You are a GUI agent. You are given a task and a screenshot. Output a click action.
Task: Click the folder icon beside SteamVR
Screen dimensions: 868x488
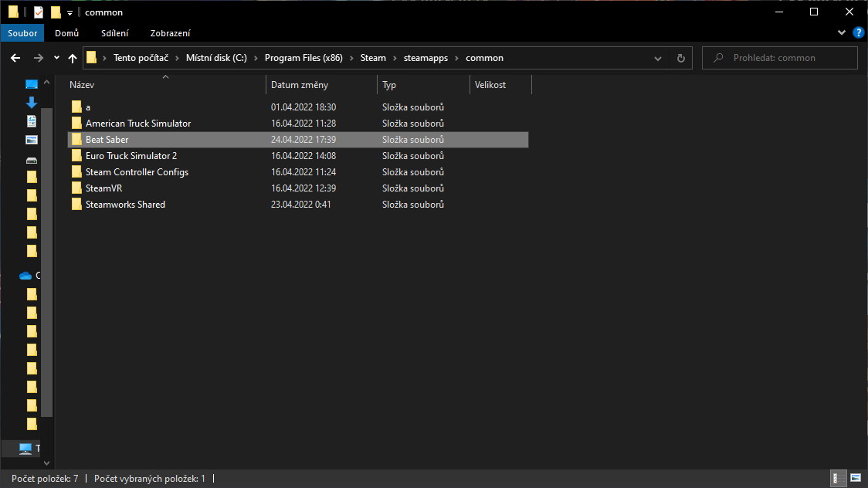[76, 188]
